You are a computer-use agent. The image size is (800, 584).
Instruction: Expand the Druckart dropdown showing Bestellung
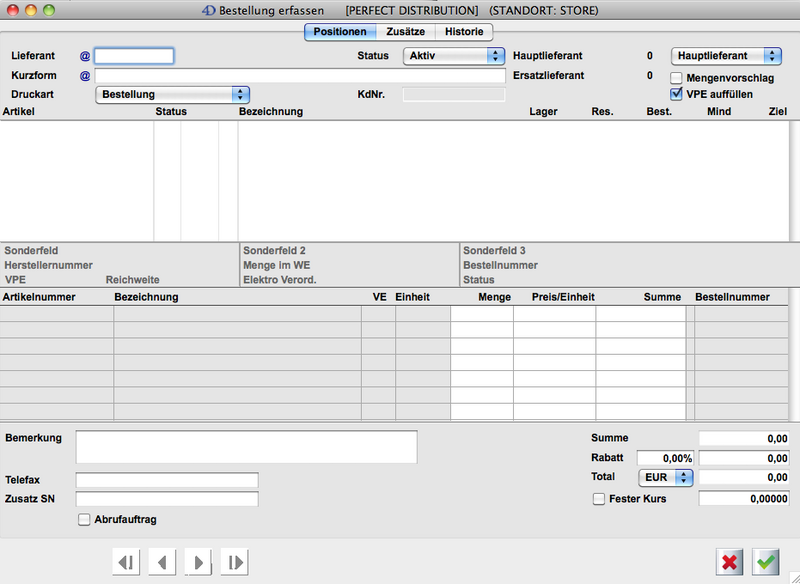[x=171, y=94]
